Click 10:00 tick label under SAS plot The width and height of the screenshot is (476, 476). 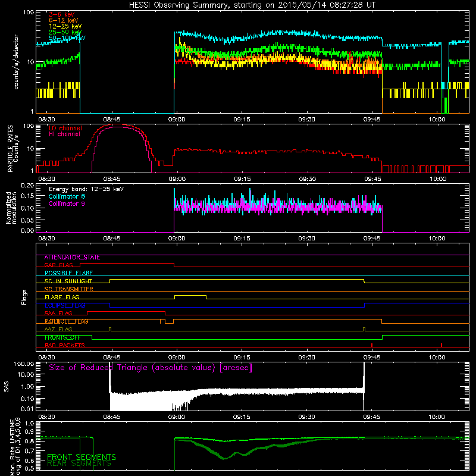(437, 417)
